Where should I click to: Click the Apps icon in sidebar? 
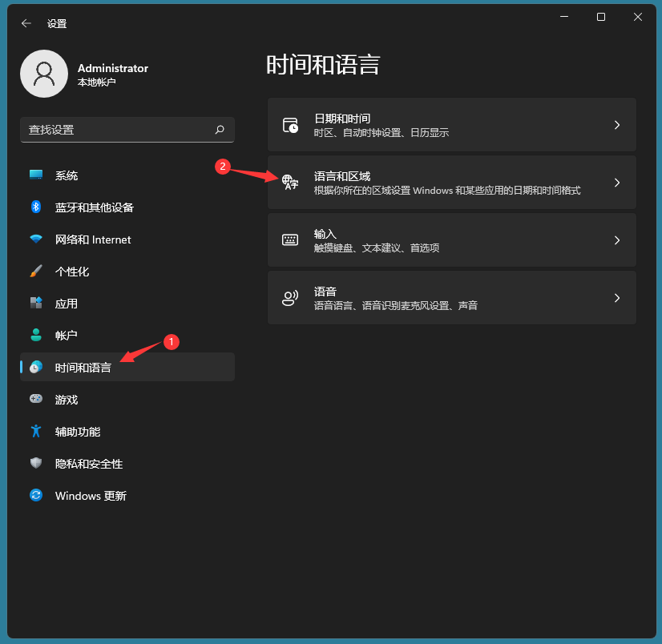(36, 303)
